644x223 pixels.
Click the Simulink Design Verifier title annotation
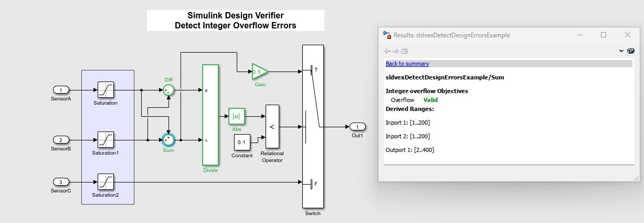(x=235, y=21)
